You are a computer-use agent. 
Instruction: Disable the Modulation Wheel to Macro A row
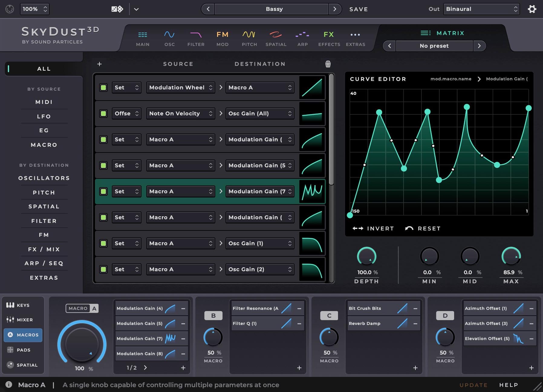tap(103, 87)
